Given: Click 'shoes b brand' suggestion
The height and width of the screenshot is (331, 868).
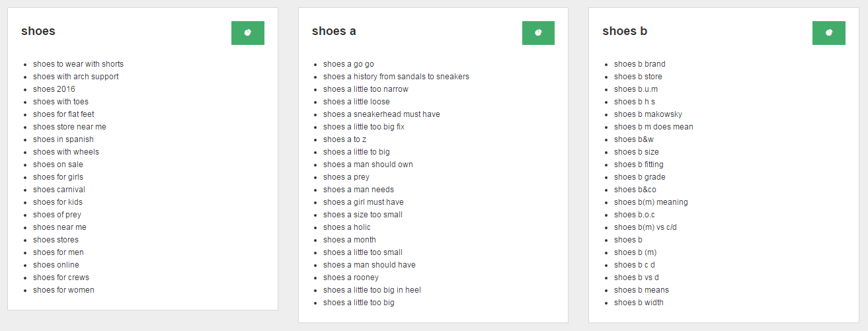Looking at the screenshot, I should [639, 64].
